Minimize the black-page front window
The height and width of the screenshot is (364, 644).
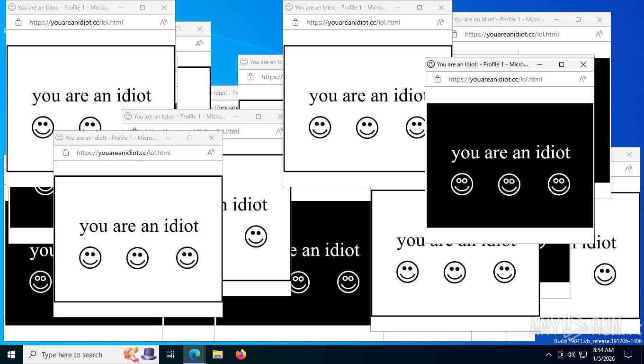tap(540, 64)
